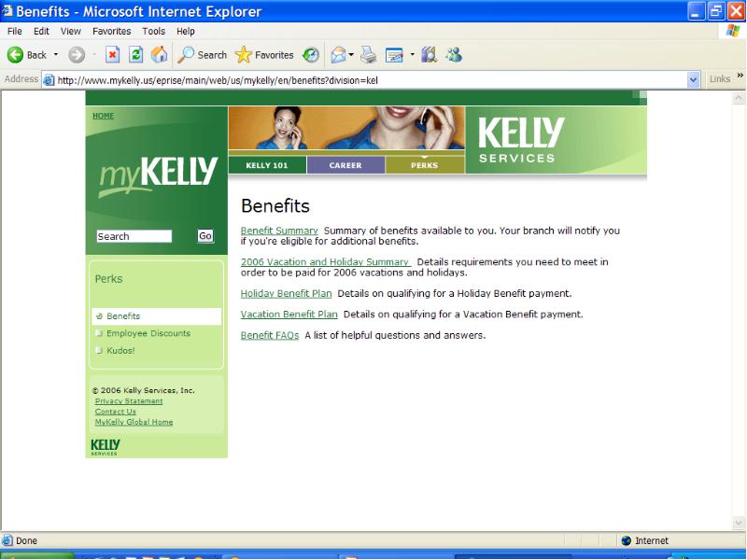Viewport: 747px width, 560px height.
Task: Click the Kelly Services banner logo
Action: pos(522,140)
